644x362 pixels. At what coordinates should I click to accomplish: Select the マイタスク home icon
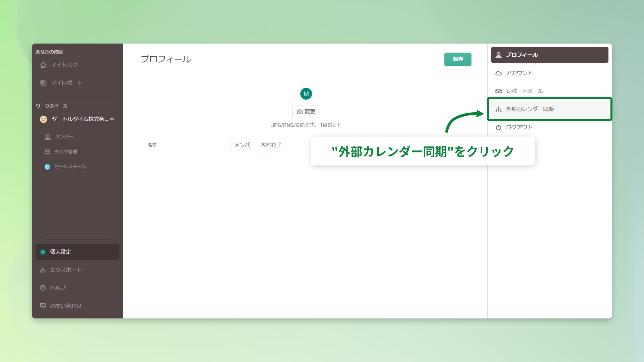click(x=43, y=65)
